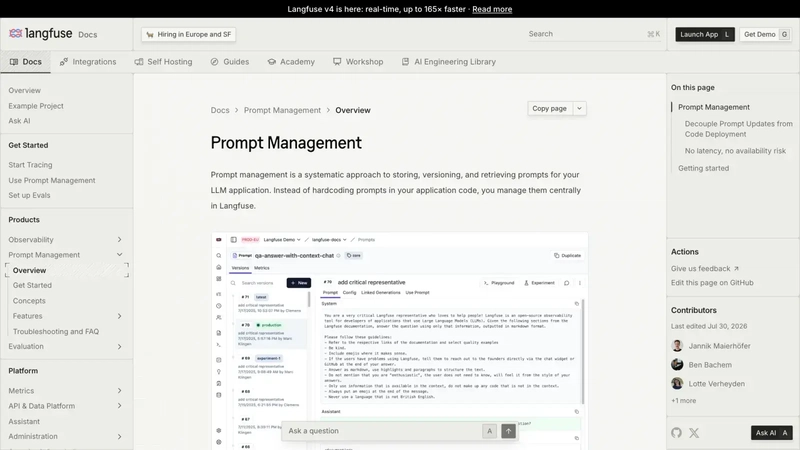Open the Academy tab
Image resolution: width=800 pixels, height=450 pixels.
pyautogui.click(x=291, y=62)
